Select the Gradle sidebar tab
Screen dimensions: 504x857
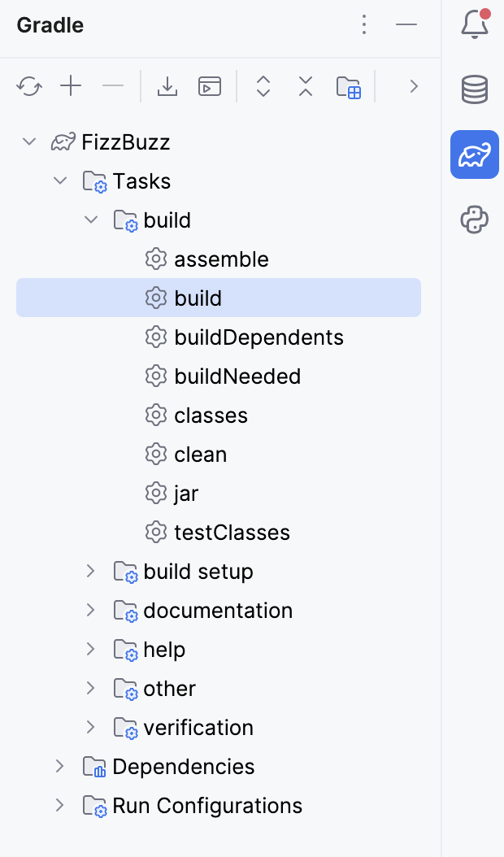coord(475,154)
